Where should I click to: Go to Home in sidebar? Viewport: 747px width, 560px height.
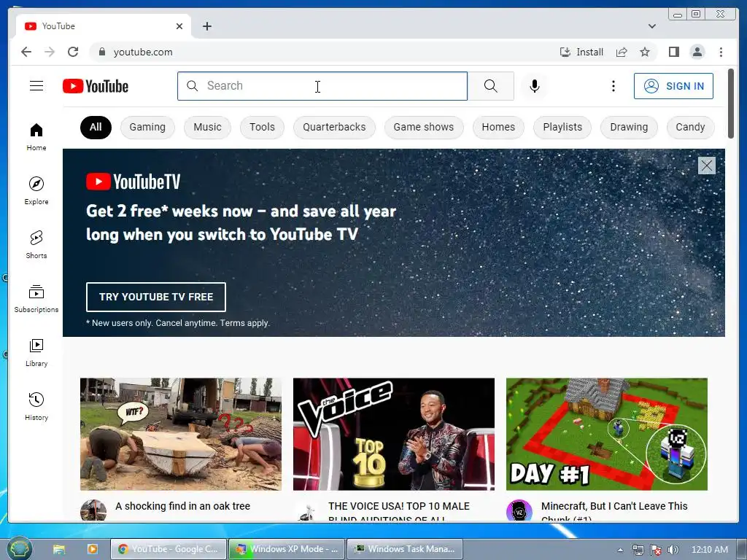(36, 137)
